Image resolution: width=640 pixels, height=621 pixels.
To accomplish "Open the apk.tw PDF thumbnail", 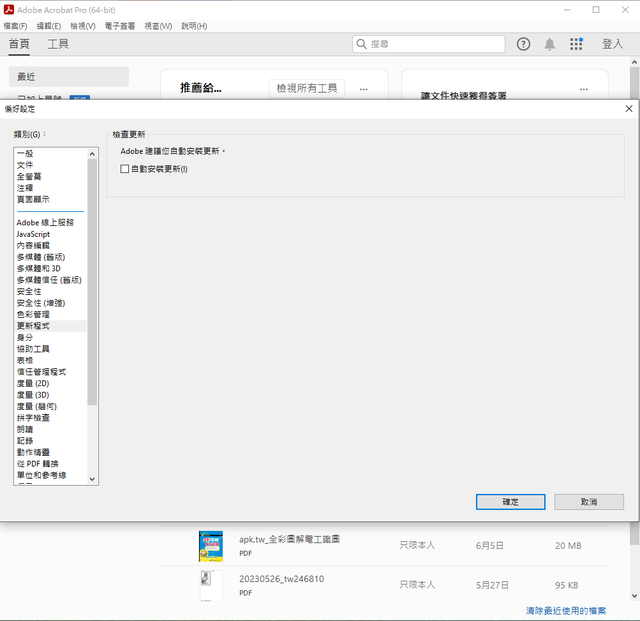I will coord(211,546).
